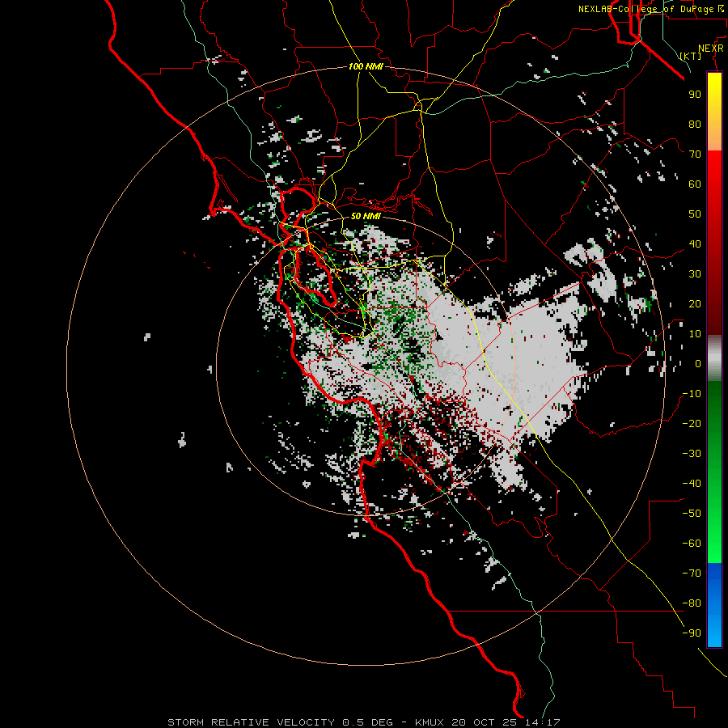The height and width of the screenshot is (728, 728).
Task: Click the "80" value on velocity scale
Action: [695, 124]
